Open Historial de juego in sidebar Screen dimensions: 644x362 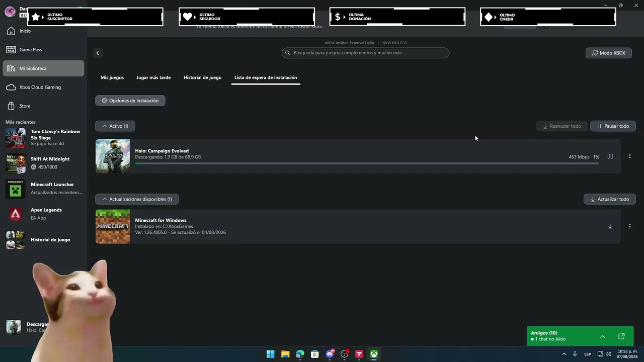(x=43, y=240)
